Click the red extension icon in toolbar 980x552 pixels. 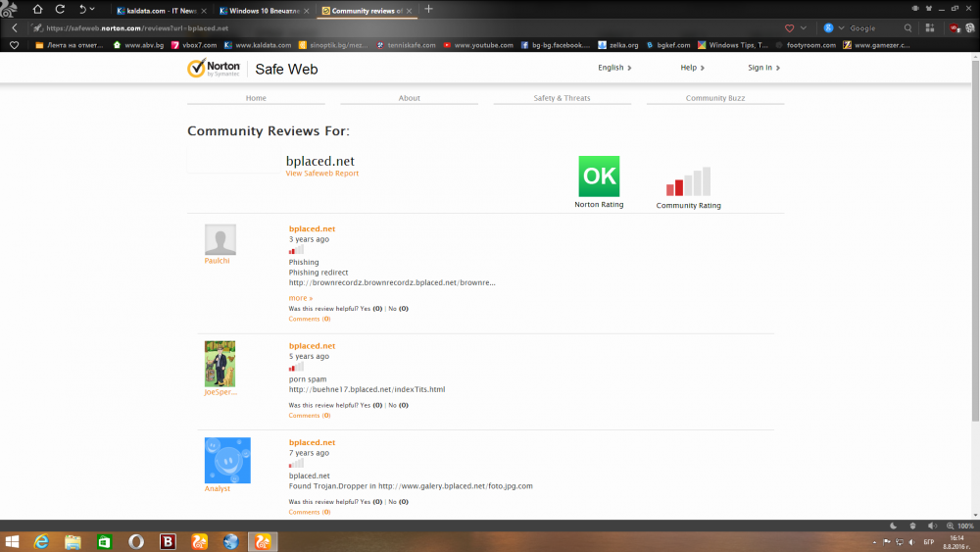955,28
